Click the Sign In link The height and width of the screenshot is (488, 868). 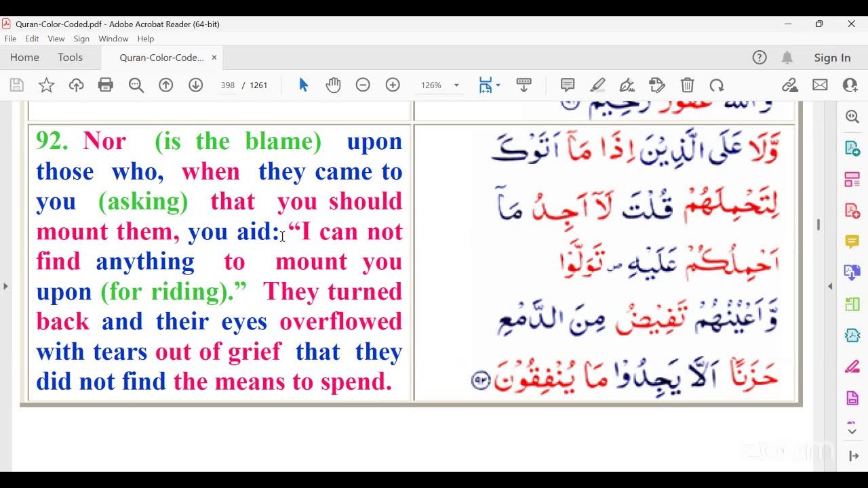(x=832, y=58)
